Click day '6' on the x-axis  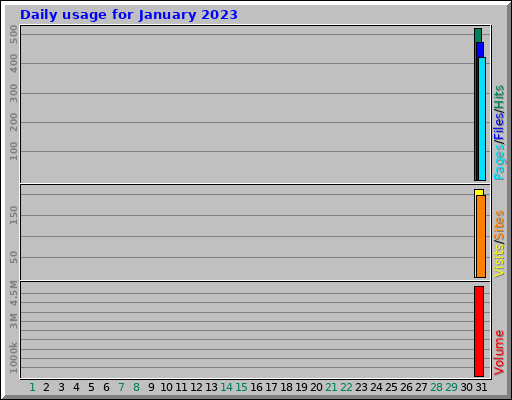(106, 387)
